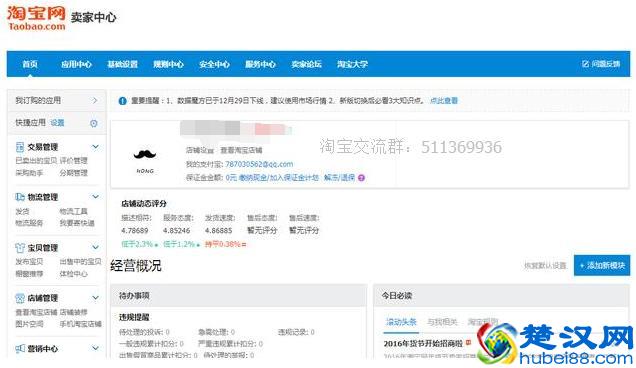Collapse the 宝贝管理 chevron
Viewport: 636px width, 368px height.
point(95,247)
